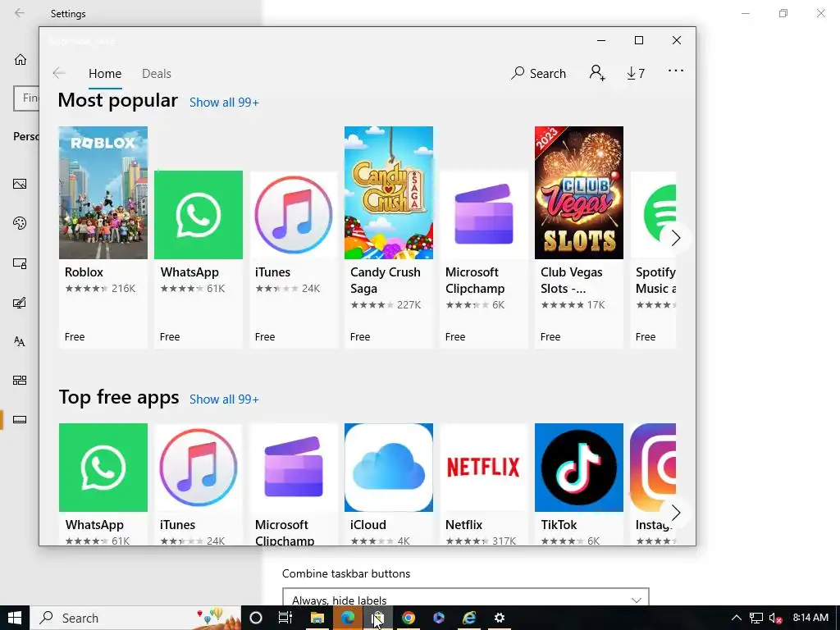Select Lock screen icon in Settings sidebar
Viewport: 840px width, 630px height.
click(x=20, y=263)
